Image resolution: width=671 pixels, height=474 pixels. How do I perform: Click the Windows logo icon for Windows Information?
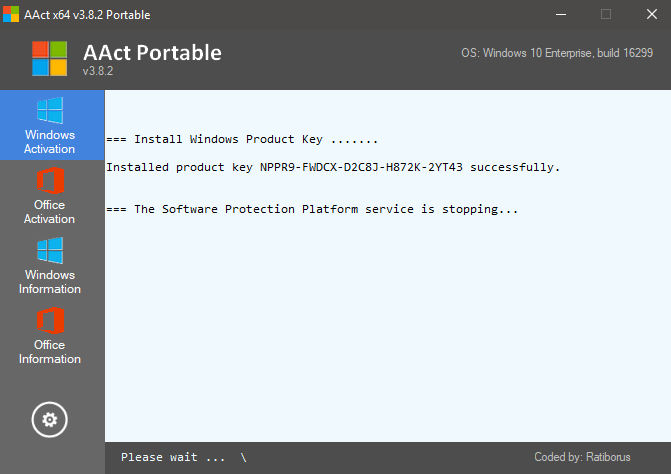(x=50, y=250)
